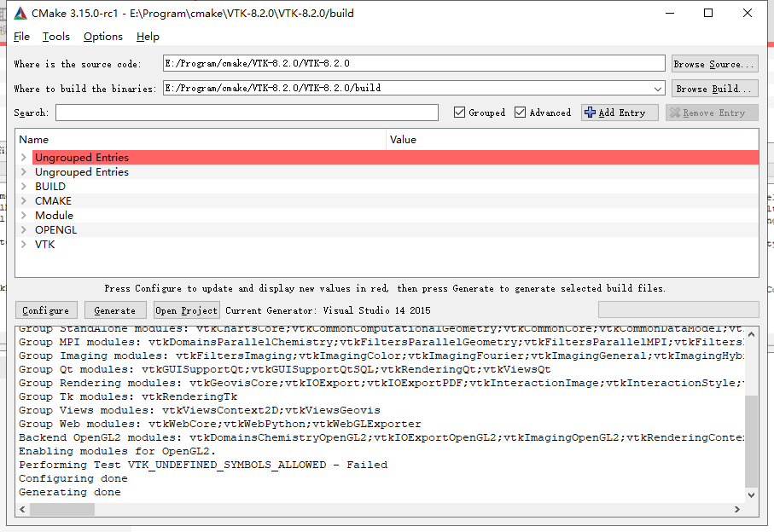Click the 'Enabling modules for OpenGL2.' log line
The image size is (774, 532).
click(118, 451)
